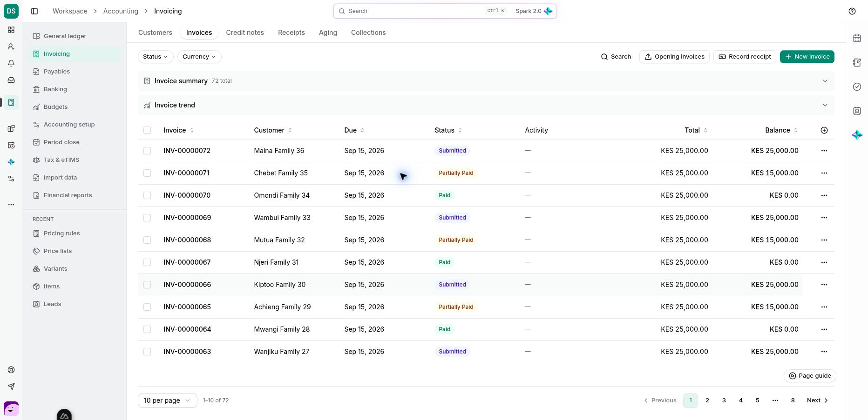Open the tasks check-circle icon in right rail
868x420 pixels.
[x=857, y=87]
